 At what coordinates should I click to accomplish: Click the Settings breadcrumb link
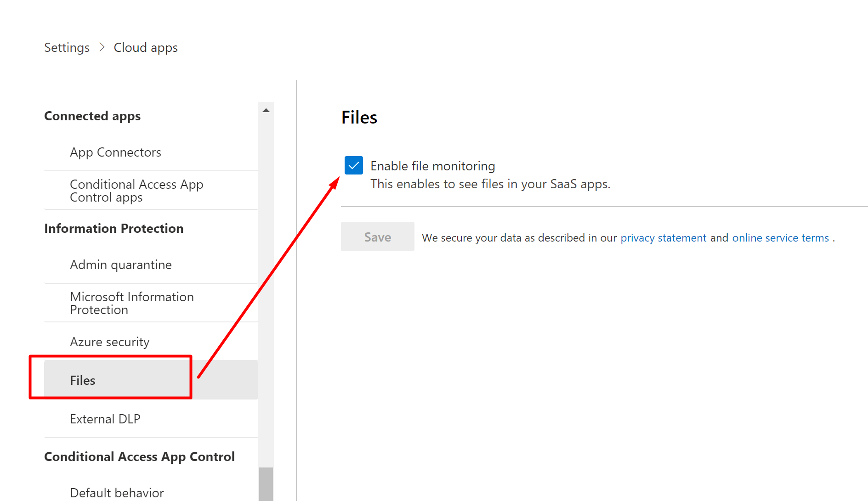[67, 48]
